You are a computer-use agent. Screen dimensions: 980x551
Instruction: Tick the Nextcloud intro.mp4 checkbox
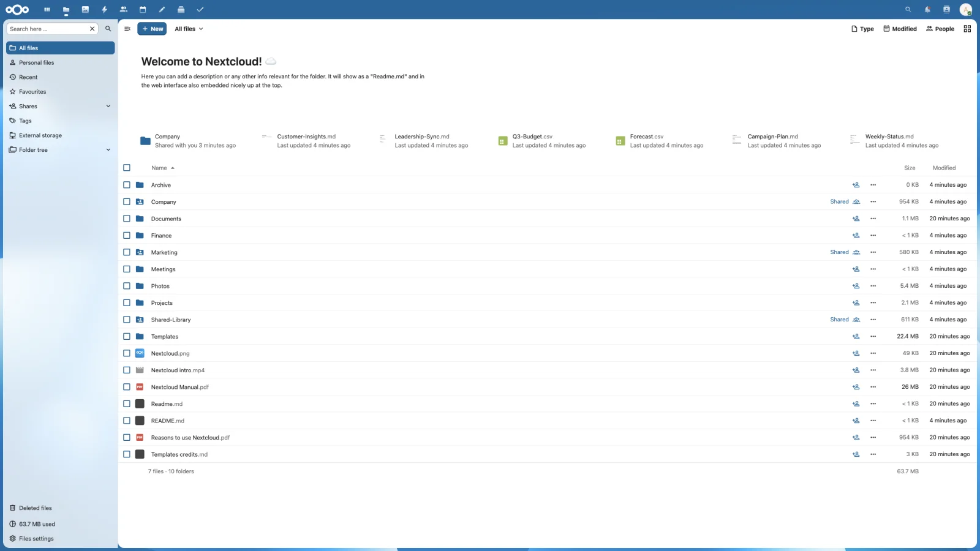pyautogui.click(x=127, y=370)
